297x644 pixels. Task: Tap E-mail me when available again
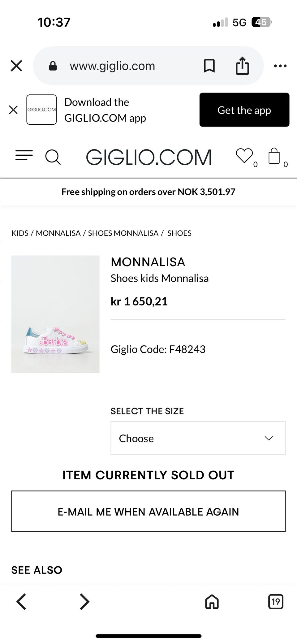click(148, 511)
